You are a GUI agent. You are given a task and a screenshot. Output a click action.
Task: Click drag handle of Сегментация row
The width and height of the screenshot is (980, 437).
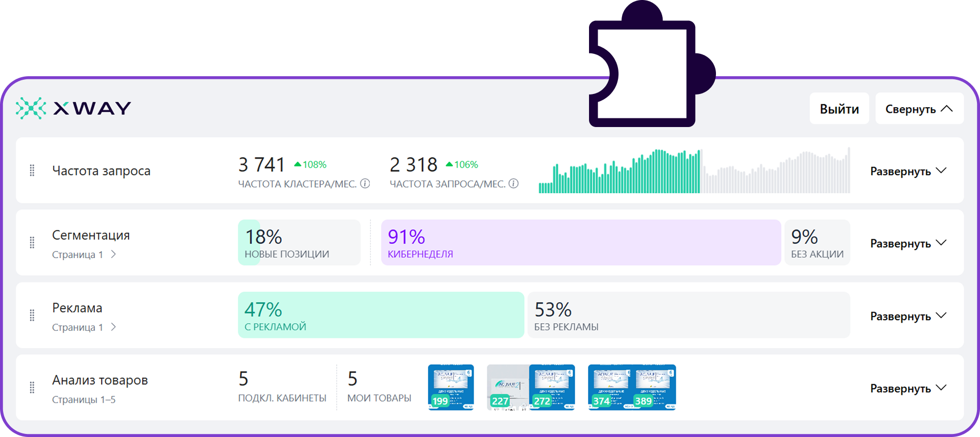tap(32, 243)
